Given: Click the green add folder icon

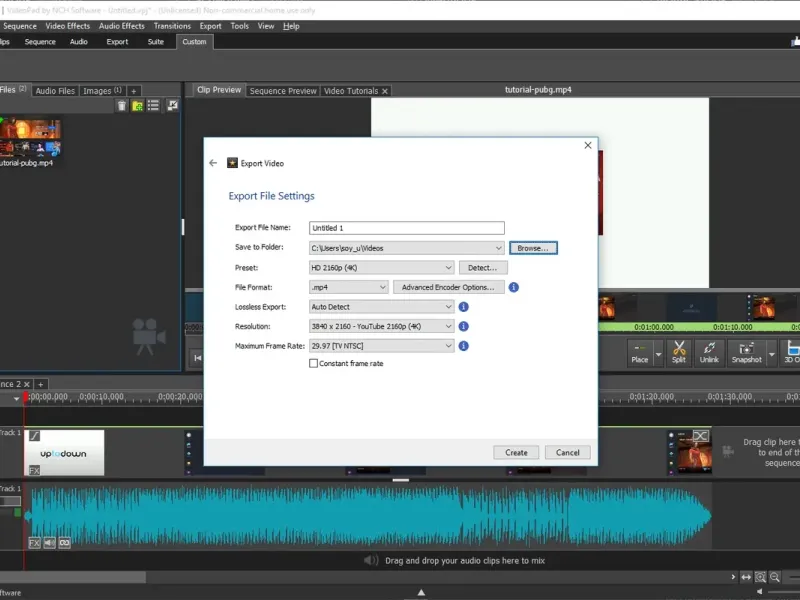Looking at the screenshot, I should 138,106.
